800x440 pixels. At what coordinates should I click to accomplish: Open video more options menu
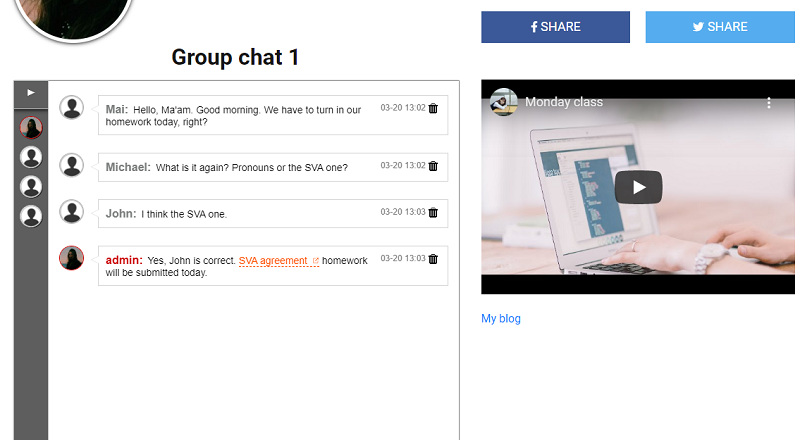[x=769, y=102]
